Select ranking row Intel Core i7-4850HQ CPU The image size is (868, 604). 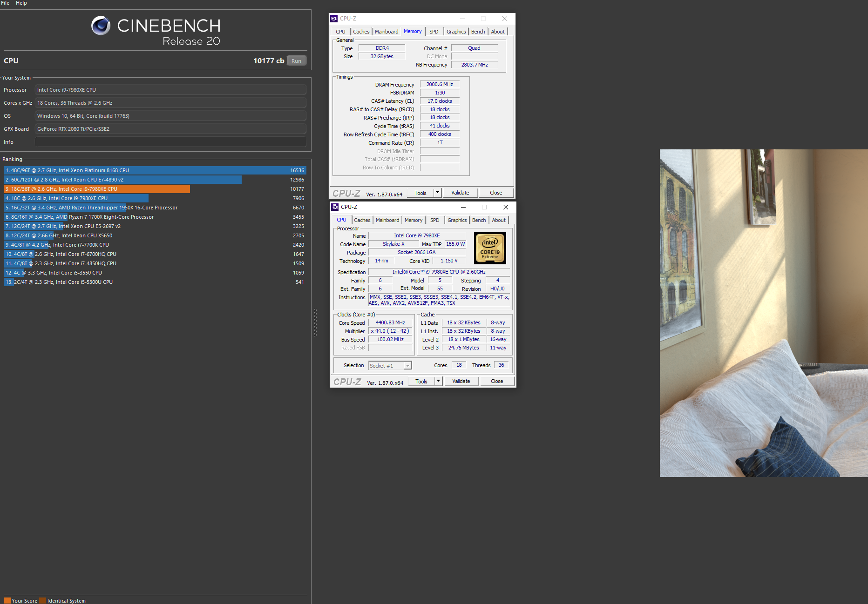[155, 263]
